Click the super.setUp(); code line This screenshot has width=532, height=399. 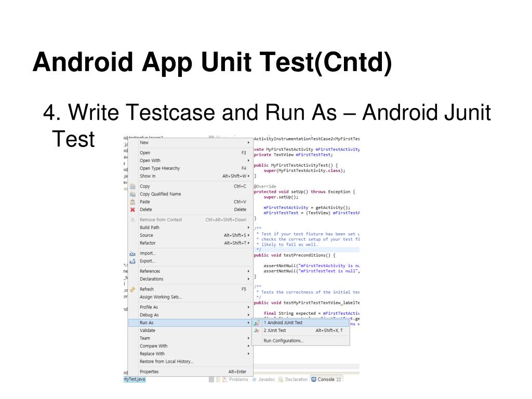coord(281,197)
